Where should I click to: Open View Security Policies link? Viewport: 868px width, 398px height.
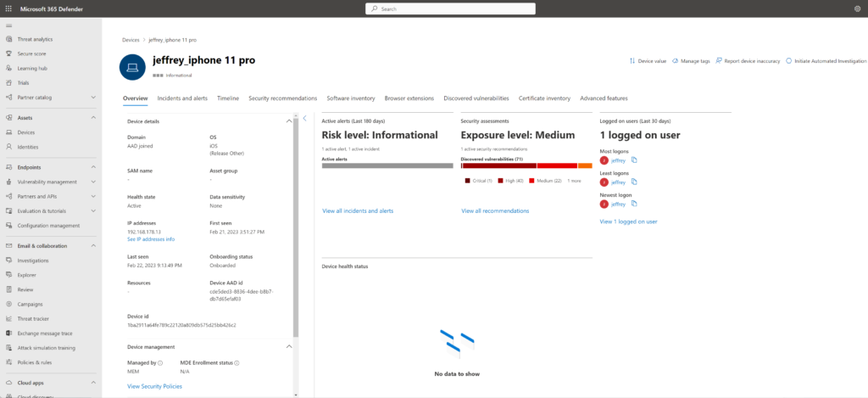tap(154, 386)
